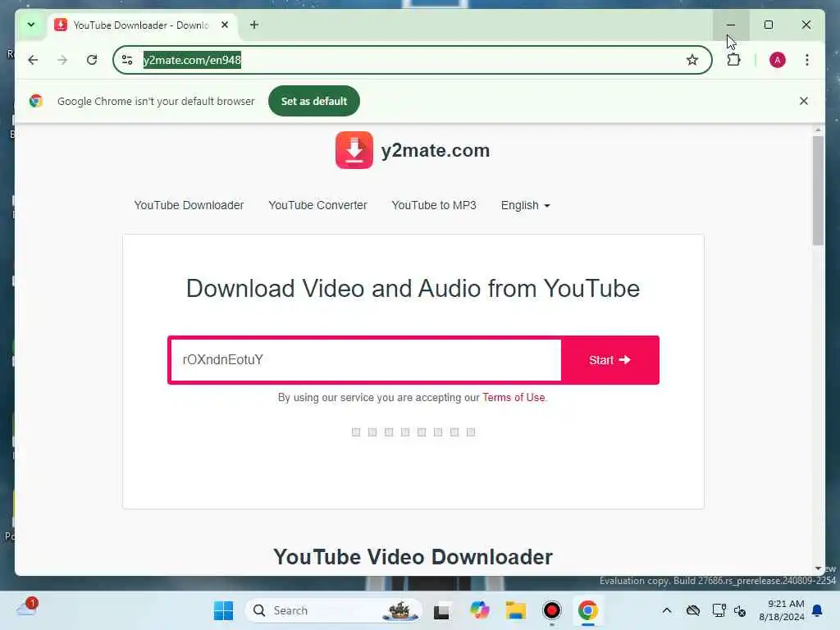This screenshot has height=630, width=840.
Task: Bookmark this page with the star icon
Action: (692, 60)
